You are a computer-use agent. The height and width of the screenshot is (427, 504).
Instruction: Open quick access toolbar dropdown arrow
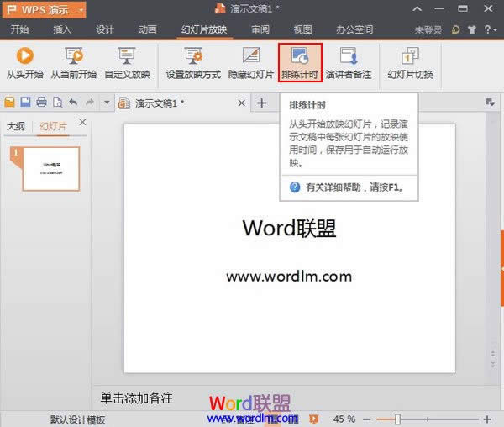pyautogui.click(x=106, y=103)
